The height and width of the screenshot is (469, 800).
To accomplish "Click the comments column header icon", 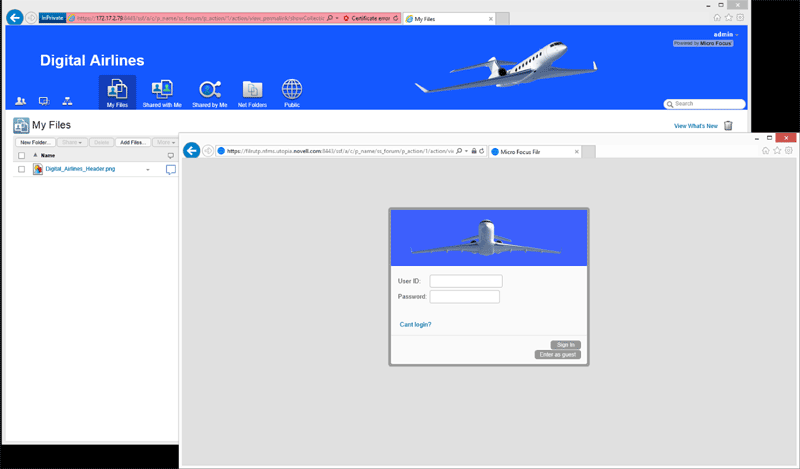I will tap(170, 156).
